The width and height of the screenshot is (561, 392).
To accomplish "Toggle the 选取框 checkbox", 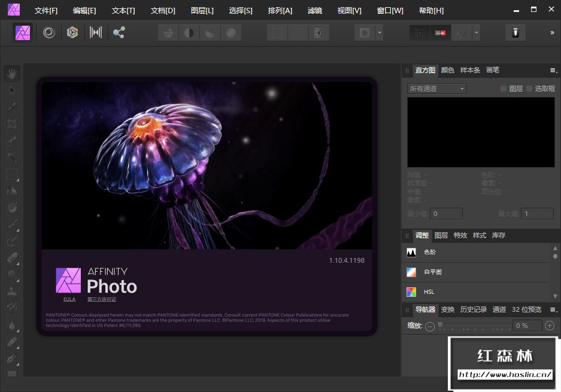I will 529,89.
